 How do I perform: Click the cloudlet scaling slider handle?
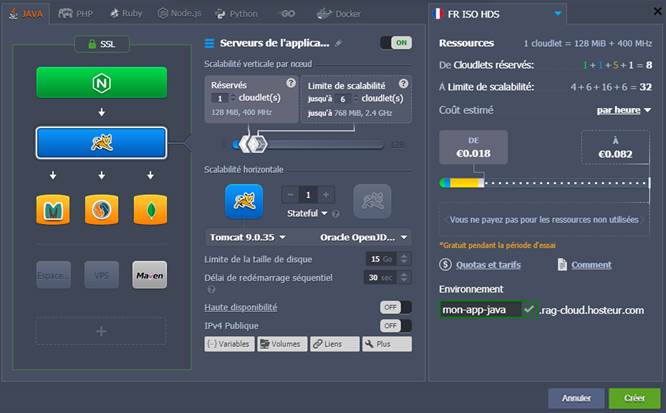pos(257,144)
